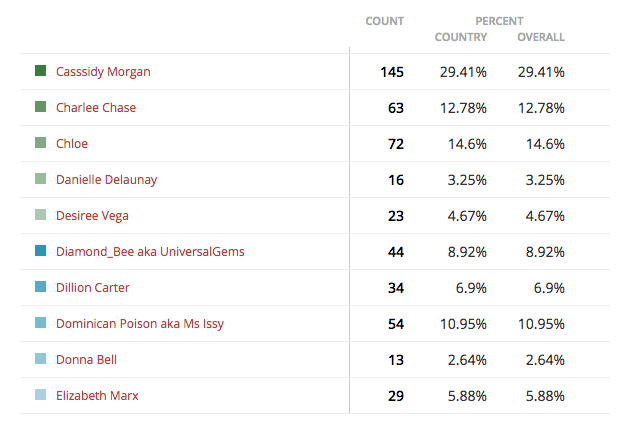Open the Danielle Delaunay link

[106, 180]
